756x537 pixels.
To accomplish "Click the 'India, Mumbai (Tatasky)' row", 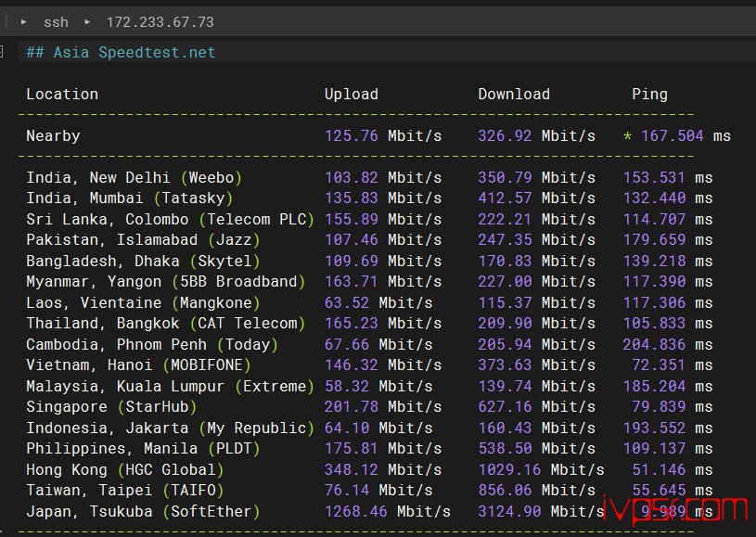I will pyautogui.click(x=369, y=198).
